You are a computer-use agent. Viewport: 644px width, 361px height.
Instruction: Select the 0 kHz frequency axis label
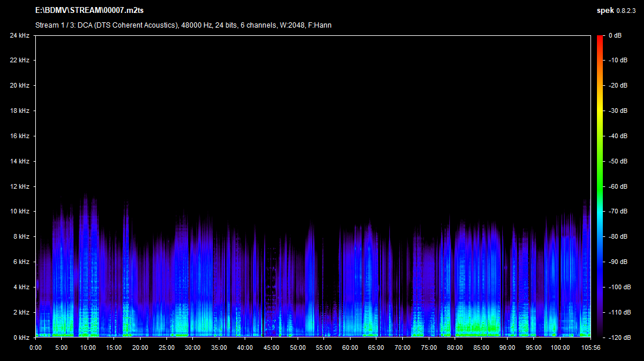pyautogui.click(x=21, y=337)
